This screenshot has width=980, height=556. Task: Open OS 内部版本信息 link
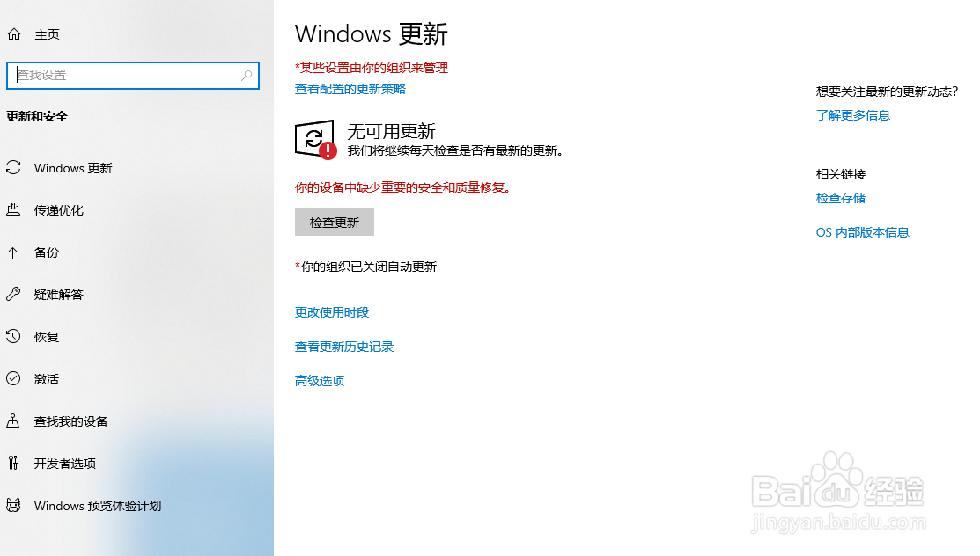click(863, 232)
